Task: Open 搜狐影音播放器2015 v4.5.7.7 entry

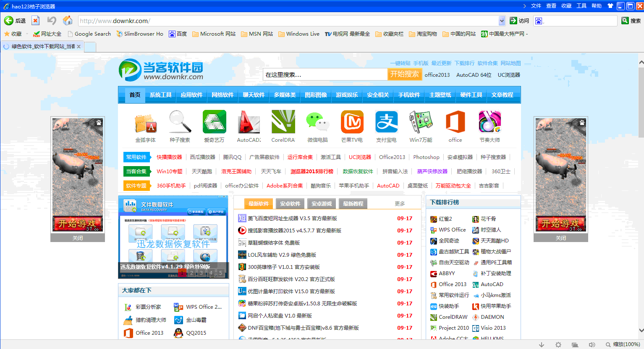Action: [294, 231]
